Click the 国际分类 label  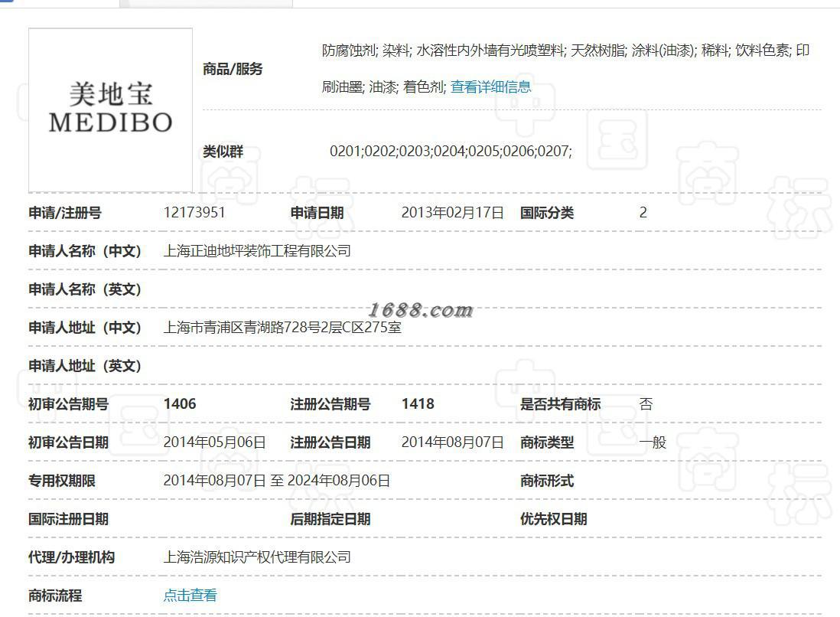pos(547,212)
